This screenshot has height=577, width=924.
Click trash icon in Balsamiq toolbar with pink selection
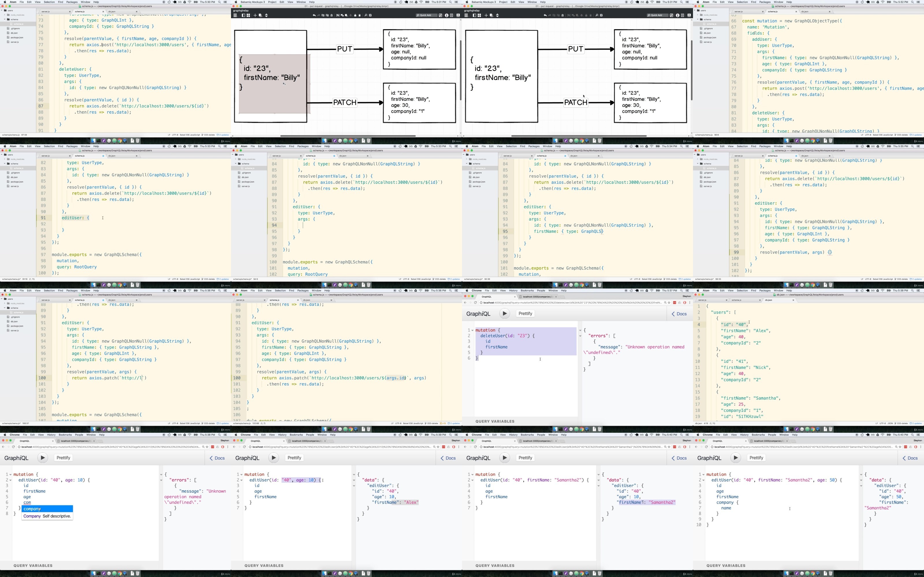360,15
